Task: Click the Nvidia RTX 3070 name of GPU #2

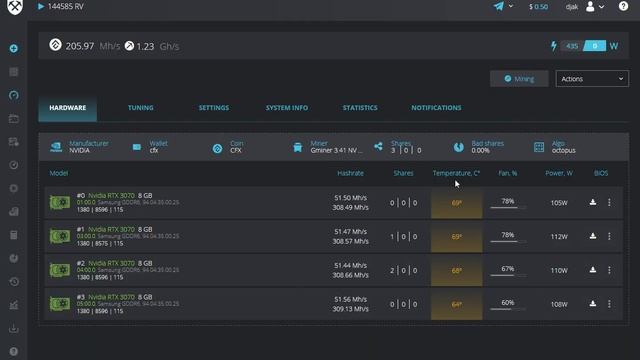Action: click(111, 263)
